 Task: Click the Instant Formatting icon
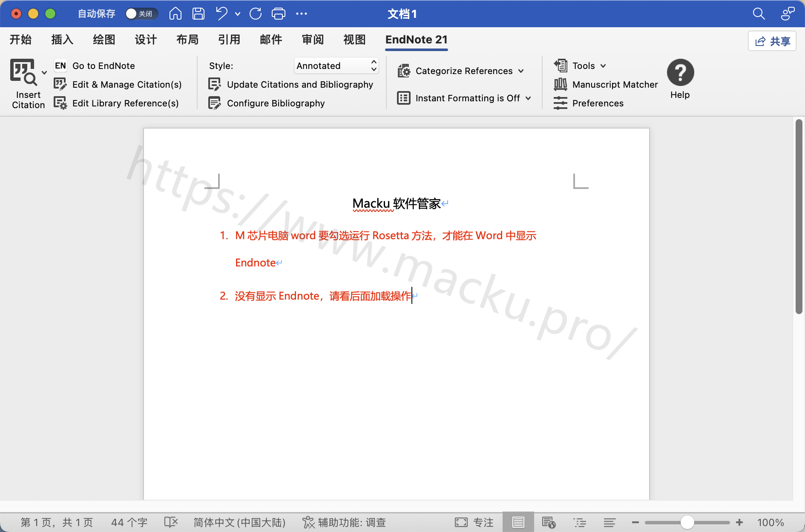tap(404, 98)
